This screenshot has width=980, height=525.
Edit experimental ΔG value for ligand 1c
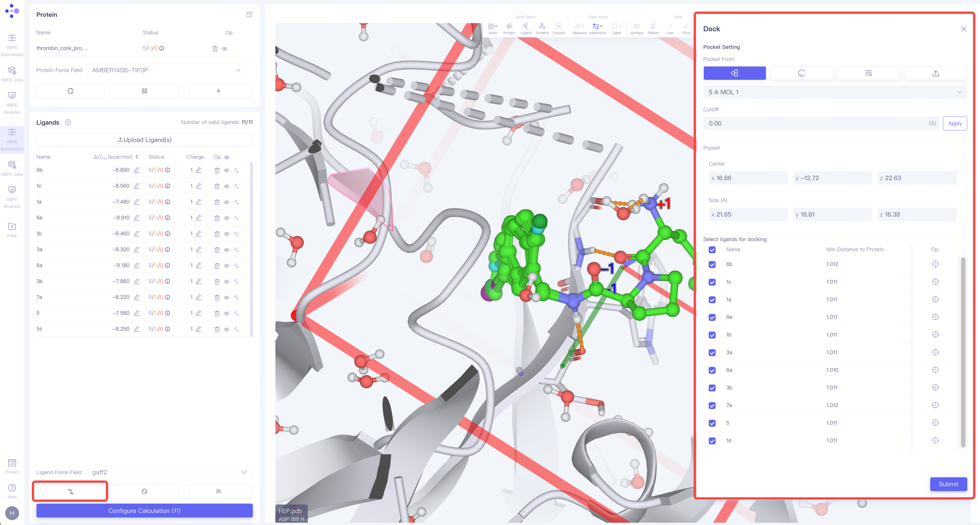(x=137, y=186)
